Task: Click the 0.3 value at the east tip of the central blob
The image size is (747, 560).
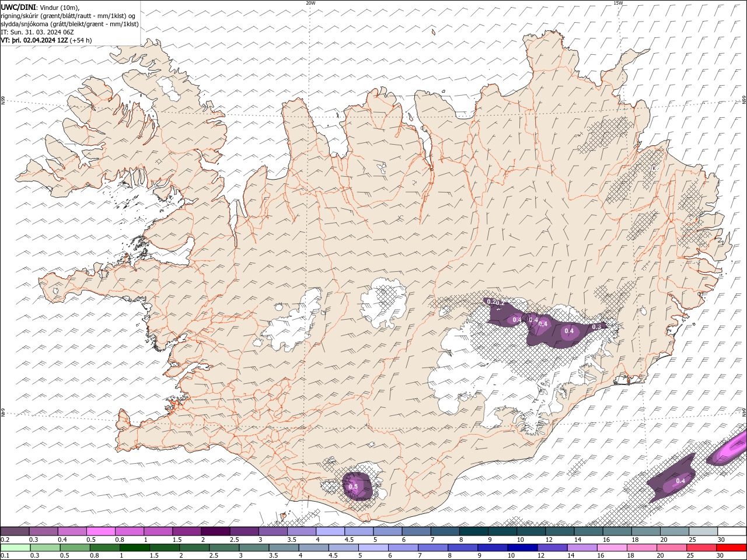Action: click(x=596, y=327)
